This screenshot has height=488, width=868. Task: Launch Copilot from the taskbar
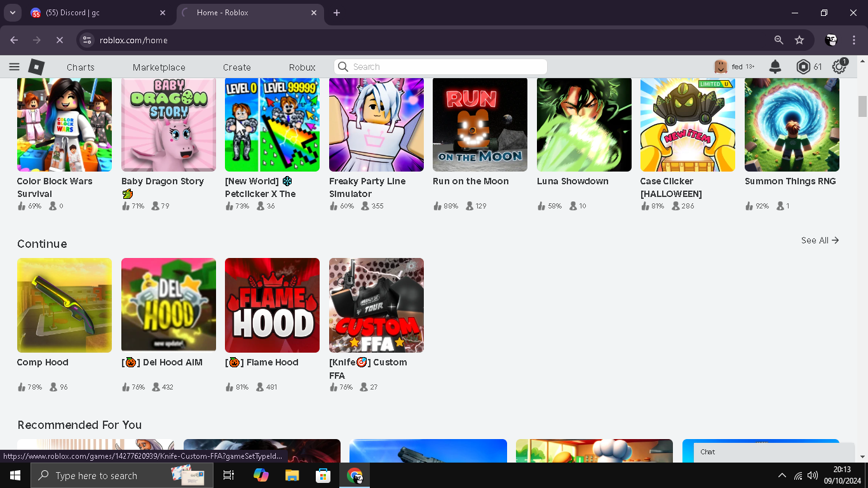[x=261, y=475]
